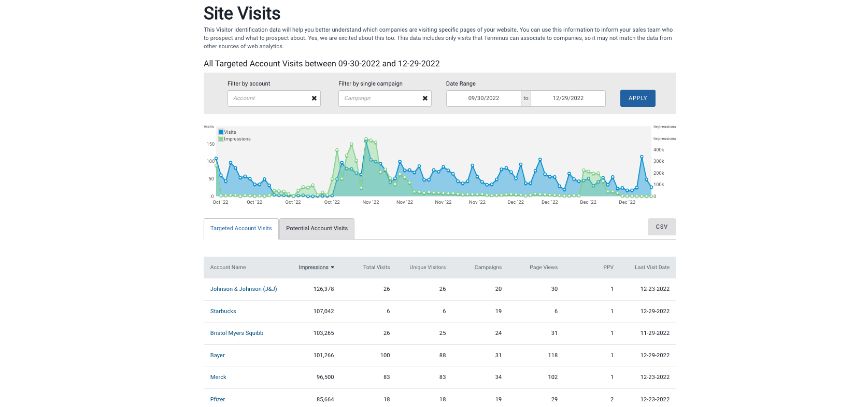Sort by Campaigns column header
Screen dimensions: 868x407
[x=488, y=268]
